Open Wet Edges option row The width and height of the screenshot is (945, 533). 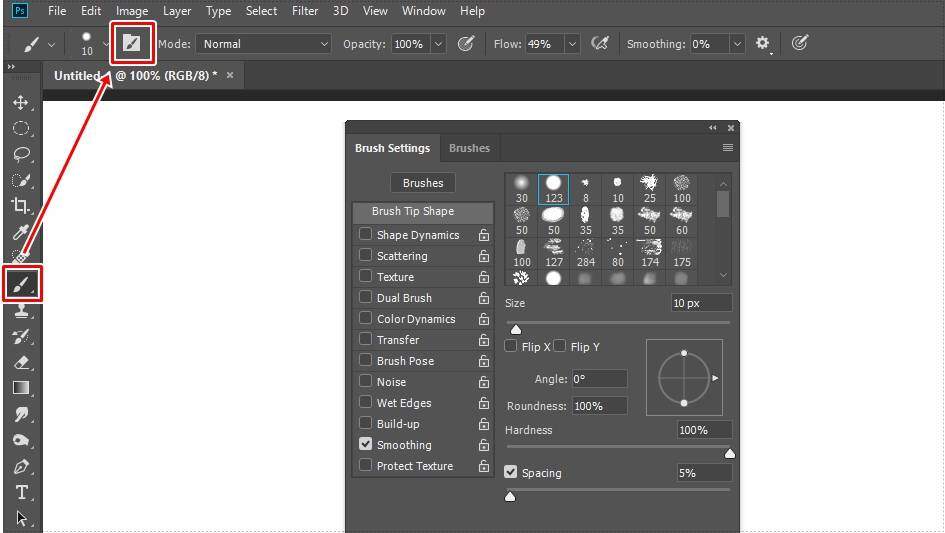[x=404, y=403]
